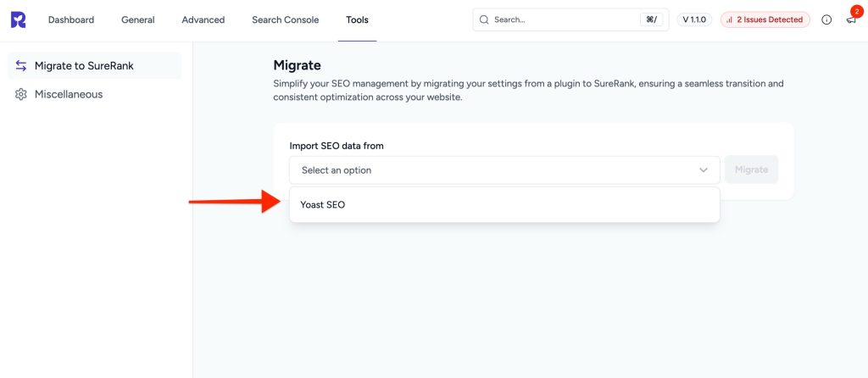Screen dimensions: 868x378
Task: Click the SureRank logo icon
Action: pos(19,20)
